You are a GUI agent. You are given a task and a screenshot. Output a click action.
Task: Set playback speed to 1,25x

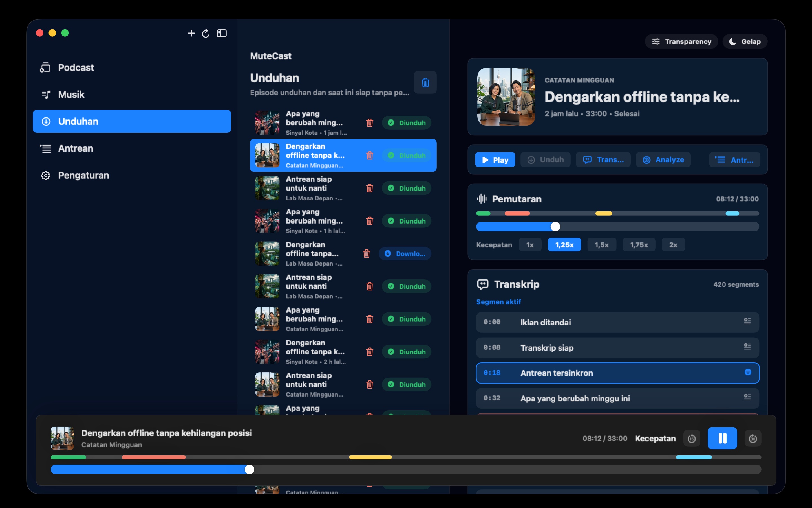click(x=564, y=245)
